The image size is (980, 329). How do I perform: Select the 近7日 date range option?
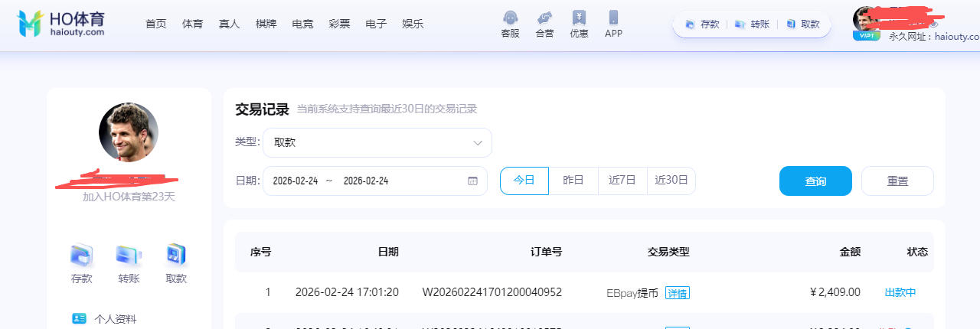(x=622, y=181)
